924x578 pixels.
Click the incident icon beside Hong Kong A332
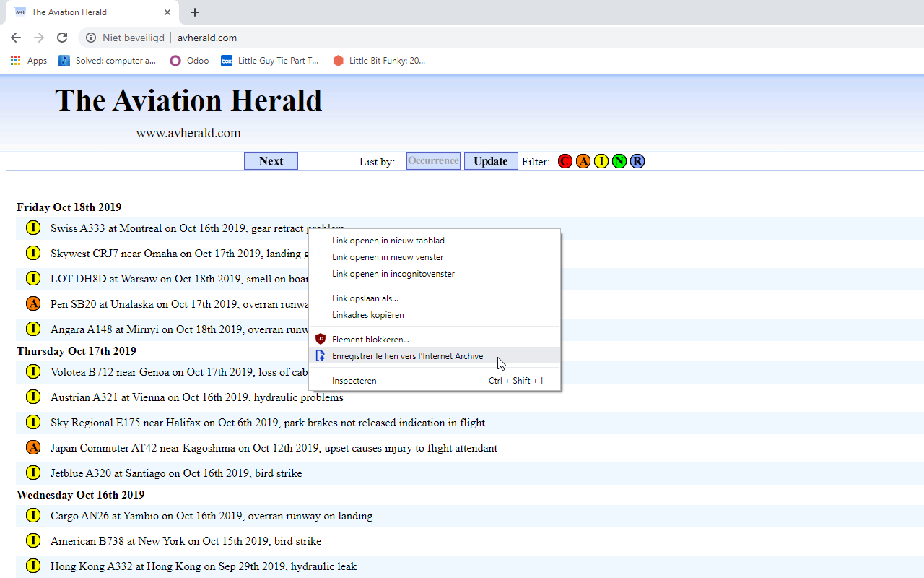32,566
